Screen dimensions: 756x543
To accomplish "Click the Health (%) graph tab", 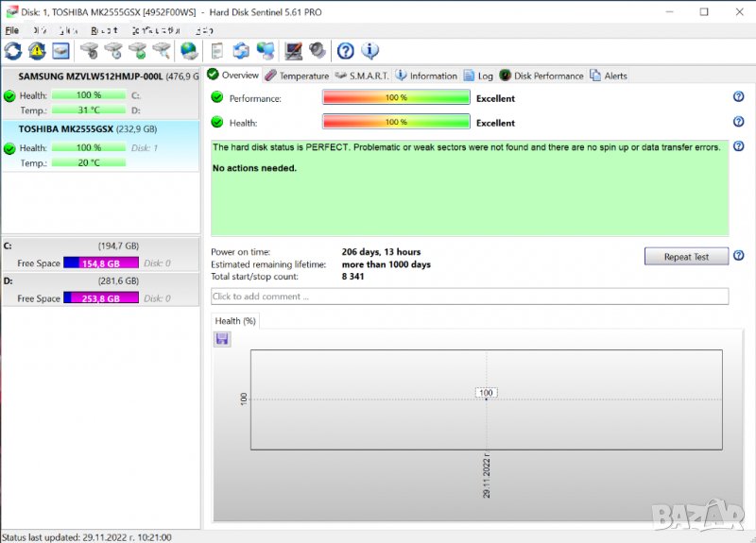I will pyautogui.click(x=235, y=321).
